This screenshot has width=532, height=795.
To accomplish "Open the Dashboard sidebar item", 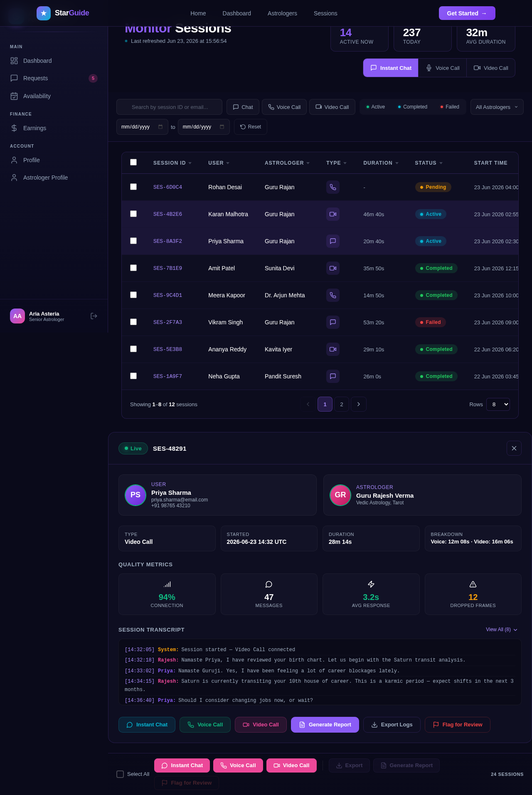I will pos(54,61).
